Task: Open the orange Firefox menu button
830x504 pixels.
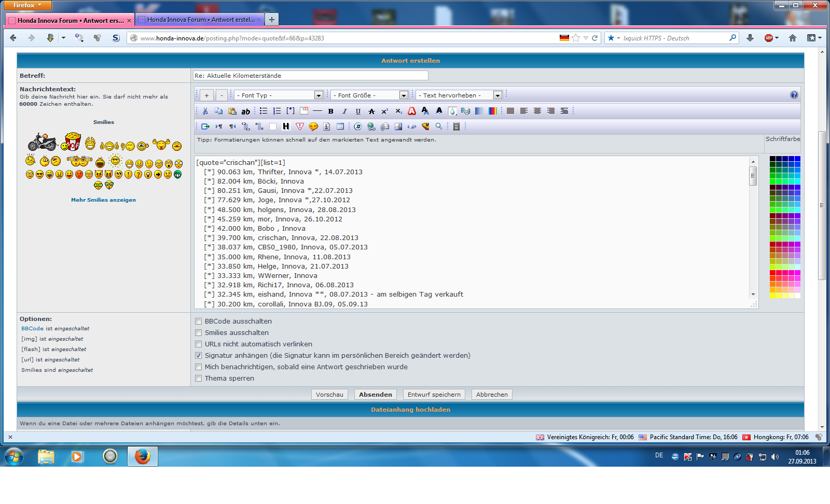Action: point(28,5)
